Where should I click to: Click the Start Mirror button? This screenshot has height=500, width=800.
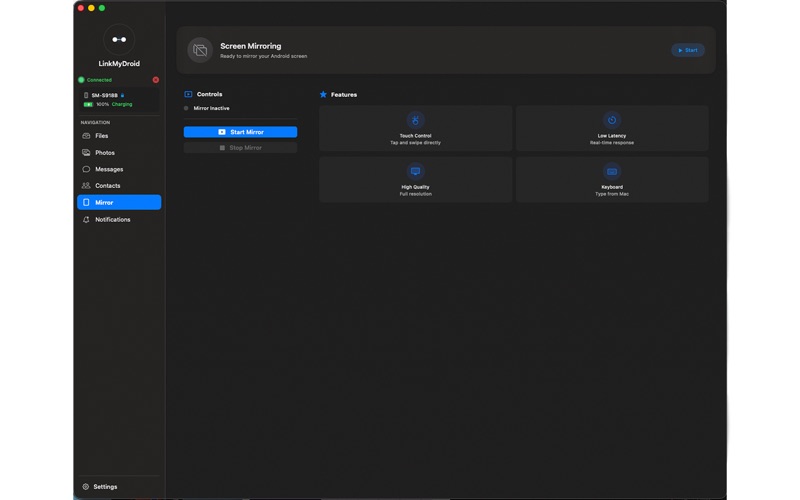(240, 132)
